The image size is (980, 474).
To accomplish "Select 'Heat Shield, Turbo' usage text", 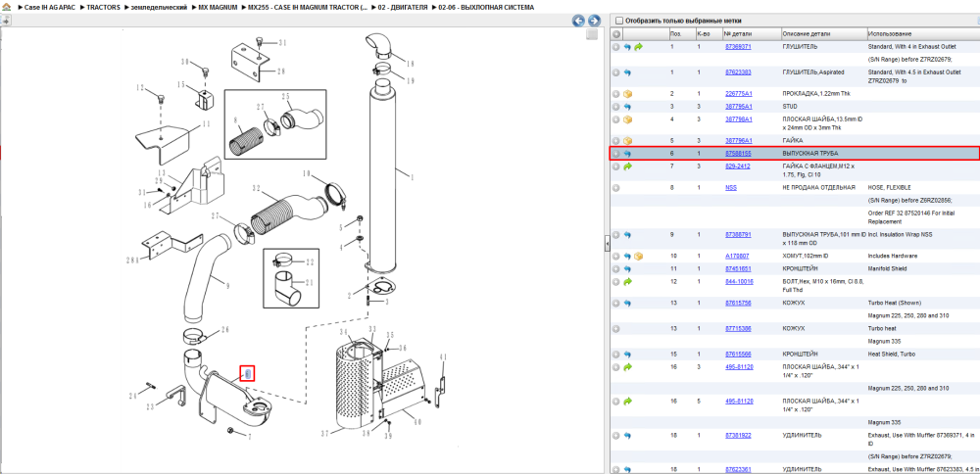I will click(890, 355).
